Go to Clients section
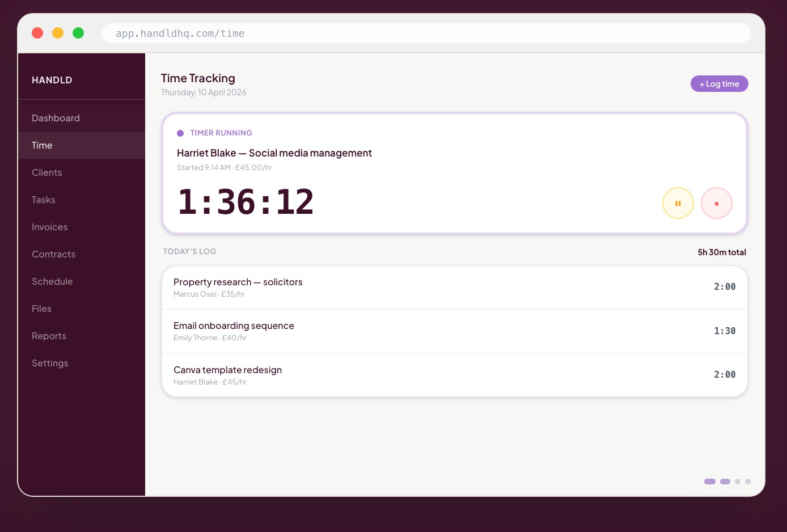Viewport: 787px width, 532px height. (46, 172)
